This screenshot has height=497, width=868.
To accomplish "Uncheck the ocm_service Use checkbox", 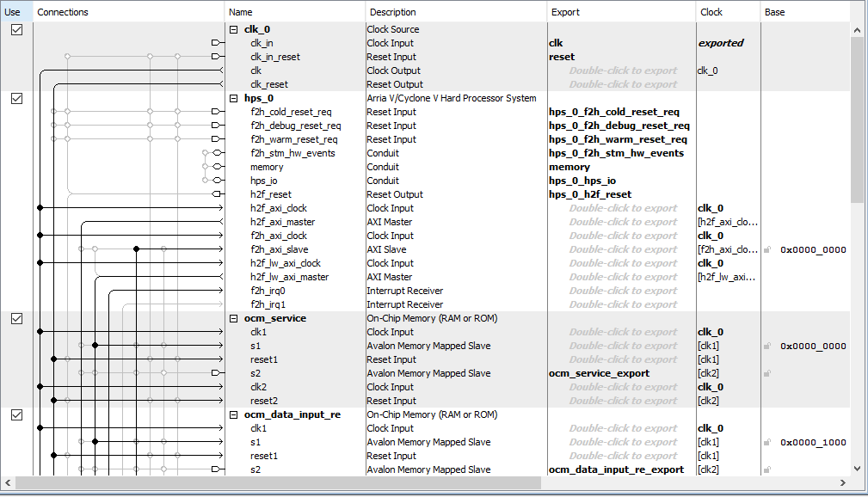I will [x=17, y=319].
